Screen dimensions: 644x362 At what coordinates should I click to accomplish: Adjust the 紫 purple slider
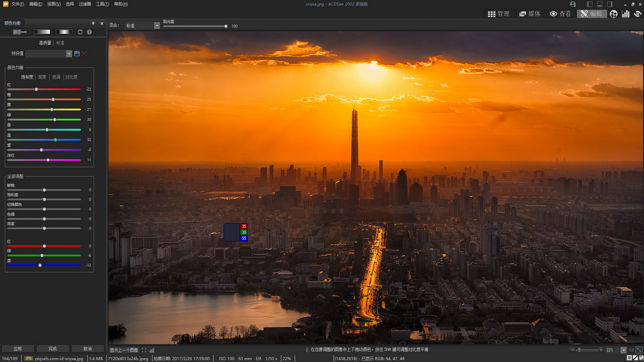[x=44, y=150]
